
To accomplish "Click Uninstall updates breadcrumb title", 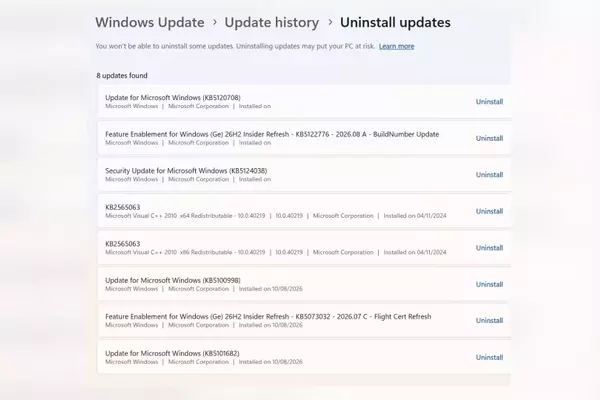I will (x=395, y=23).
